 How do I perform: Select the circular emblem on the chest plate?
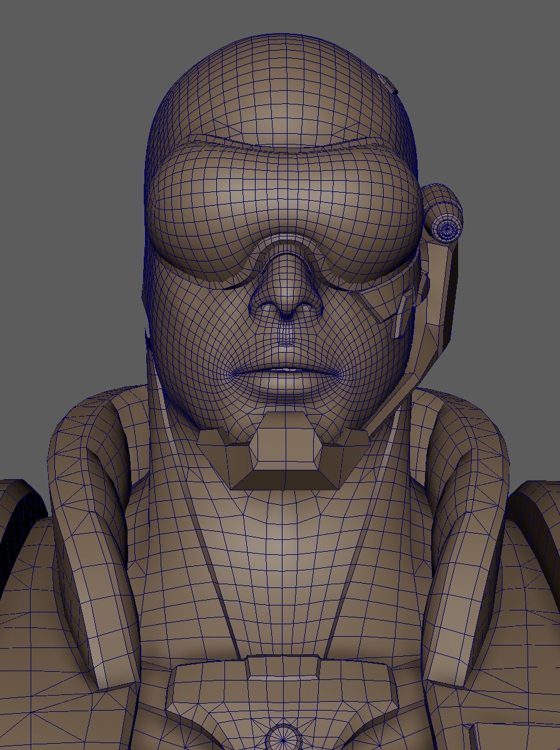pyautogui.click(x=283, y=737)
